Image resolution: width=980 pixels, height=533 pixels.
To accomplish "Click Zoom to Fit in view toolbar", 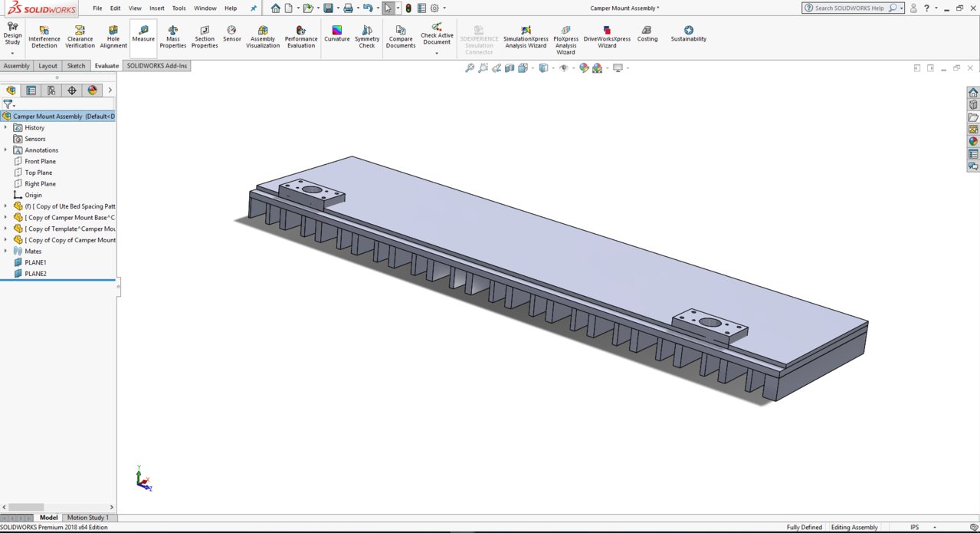I will coord(470,68).
